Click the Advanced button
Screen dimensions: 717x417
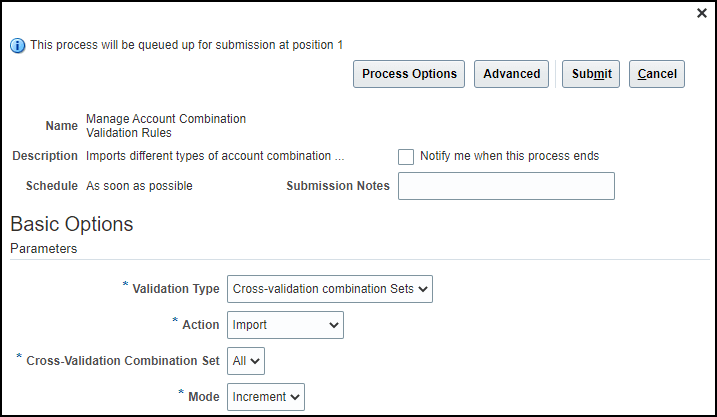point(512,74)
